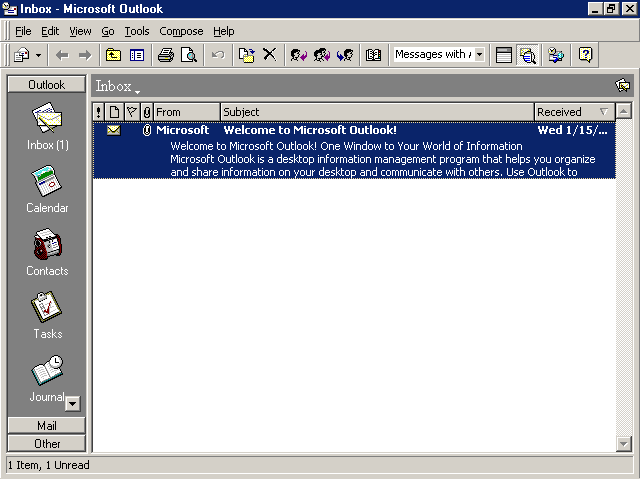Sort by Icon type column header
The width and height of the screenshot is (640, 480).
114,112
